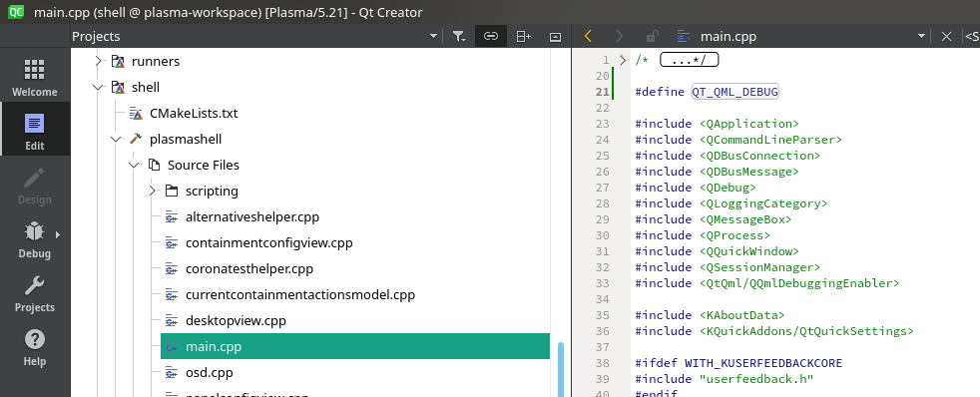Click line number 21 in gutter
Image resolution: width=980 pixels, height=397 pixels.
point(602,92)
